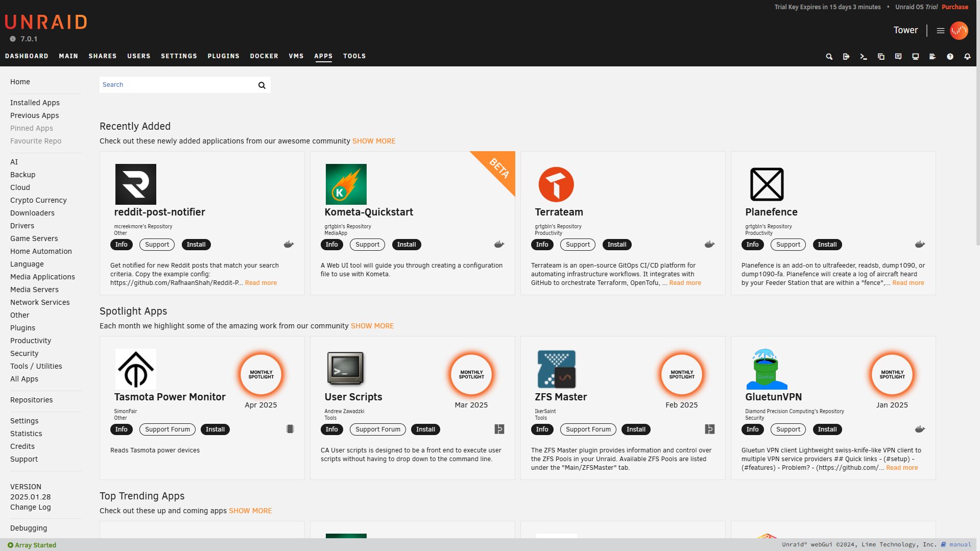The image size is (980, 551).
Task: Open the Network Services category
Action: tap(40, 302)
